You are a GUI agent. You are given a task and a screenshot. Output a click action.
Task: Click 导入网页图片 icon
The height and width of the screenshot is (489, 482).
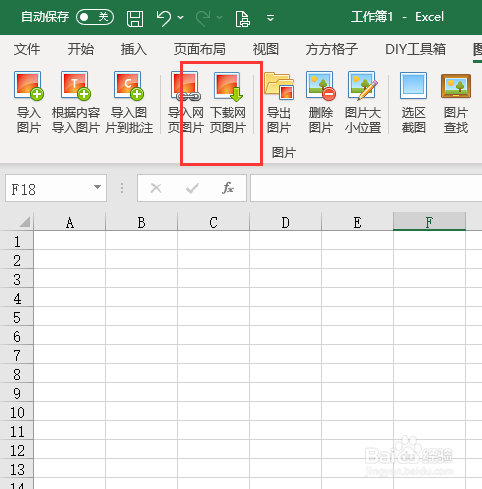(185, 102)
